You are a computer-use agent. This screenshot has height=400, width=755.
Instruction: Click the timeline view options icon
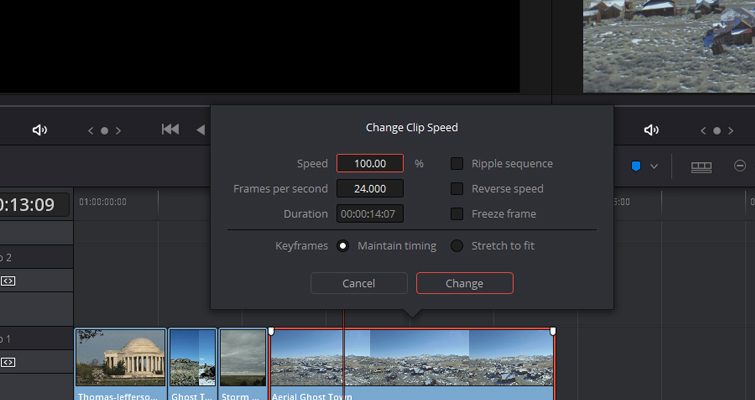pyautogui.click(x=701, y=166)
